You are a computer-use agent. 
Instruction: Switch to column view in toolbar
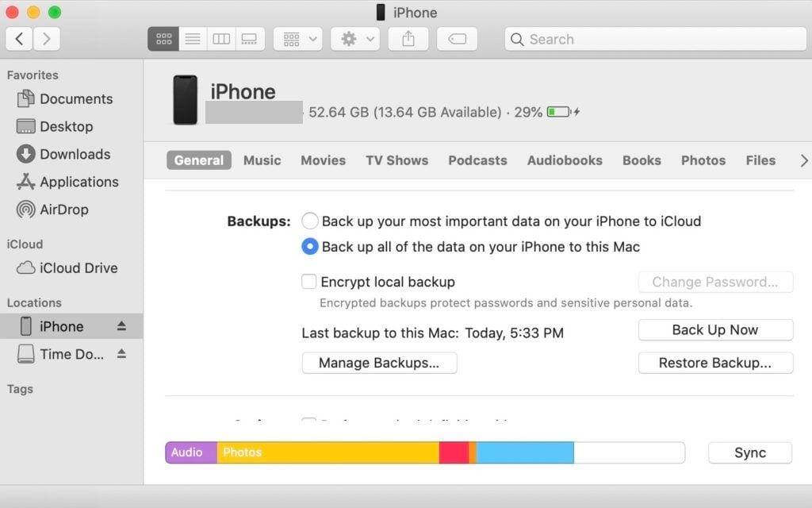[x=221, y=39]
